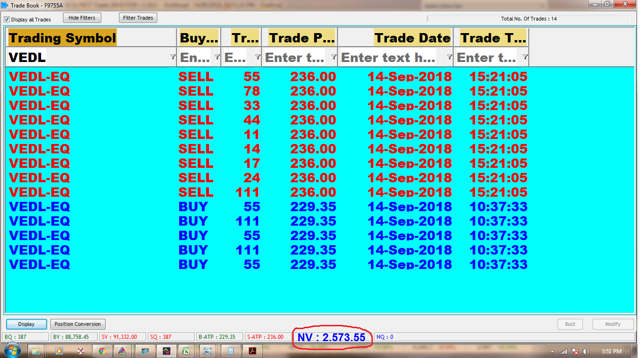Focus the Buy/Sell filter text box
This screenshot has height=358, width=644.
(x=195, y=57)
